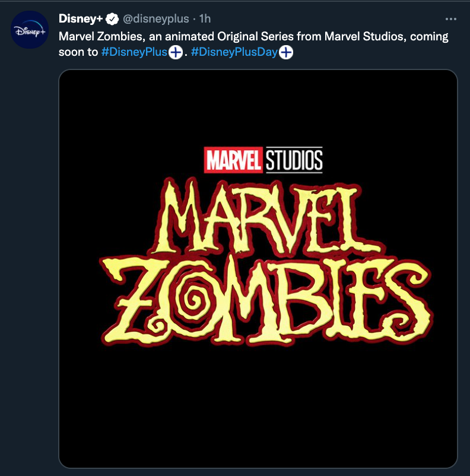
Task: Open the Disney+ profile avatar
Action: [30, 30]
